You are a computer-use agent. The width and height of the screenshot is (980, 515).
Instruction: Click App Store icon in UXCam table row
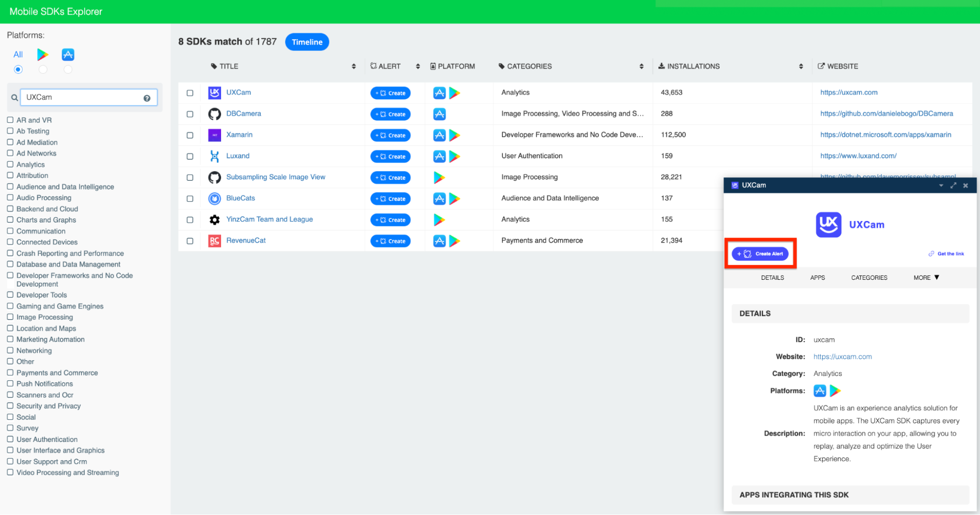coord(439,93)
